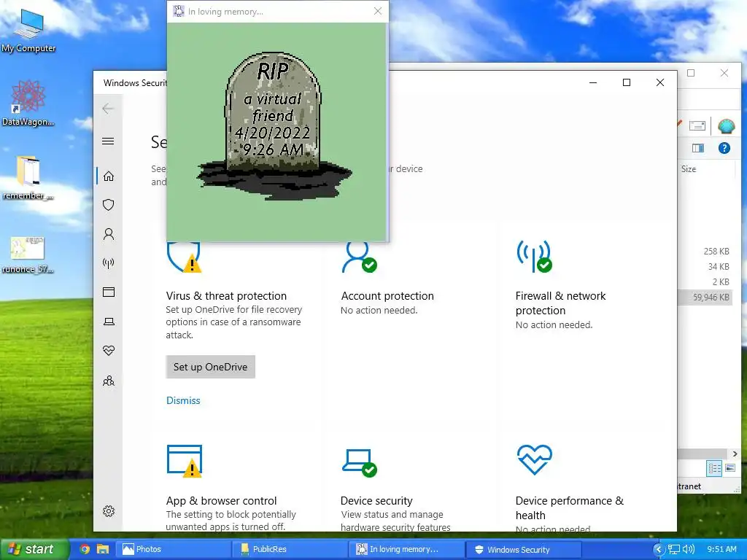The height and width of the screenshot is (560, 747).
Task: Open Home in Windows Security sidebar
Action: tap(109, 176)
